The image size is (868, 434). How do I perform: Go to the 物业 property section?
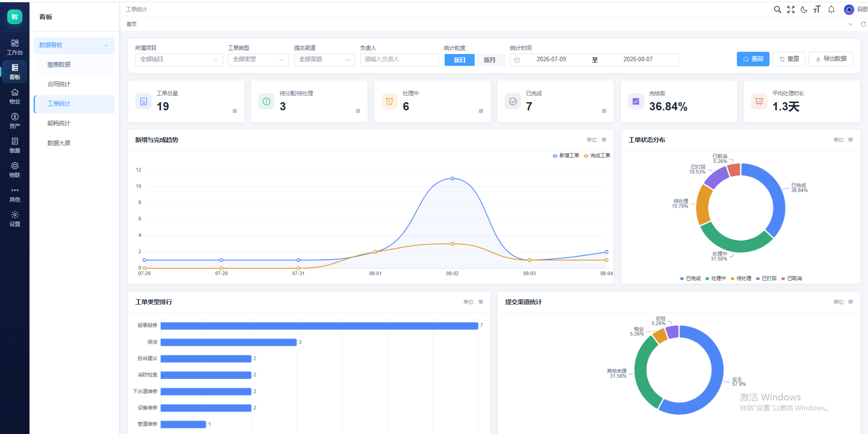click(15, 96)
